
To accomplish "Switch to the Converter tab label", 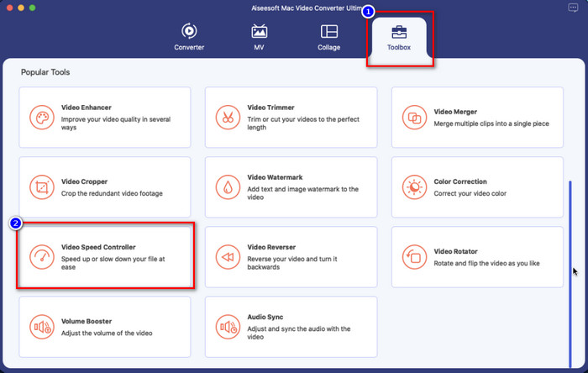I will tap(189, 47).
